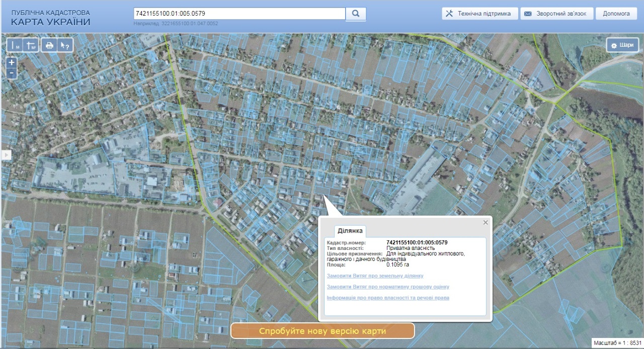
Task: Open Зворотний зв'язок feedback form
Action: coord(556,14)
